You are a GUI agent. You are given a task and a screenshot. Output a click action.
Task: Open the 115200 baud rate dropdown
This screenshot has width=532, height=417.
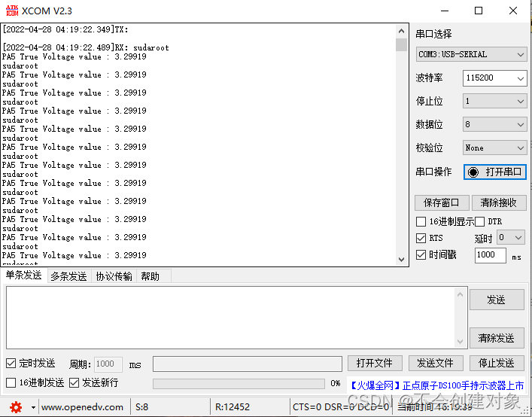tap(494, 78)
